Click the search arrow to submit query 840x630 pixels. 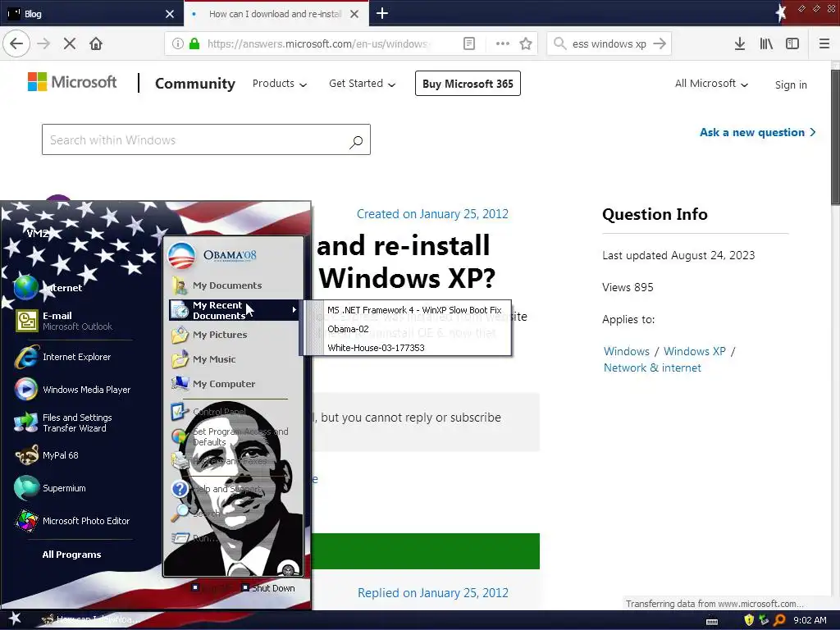coord(660,43)
